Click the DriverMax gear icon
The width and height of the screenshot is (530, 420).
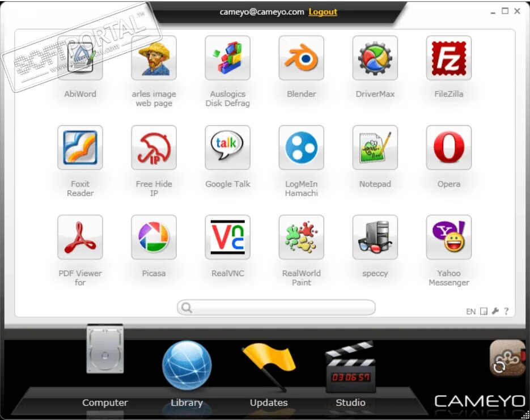click(375, 58)
